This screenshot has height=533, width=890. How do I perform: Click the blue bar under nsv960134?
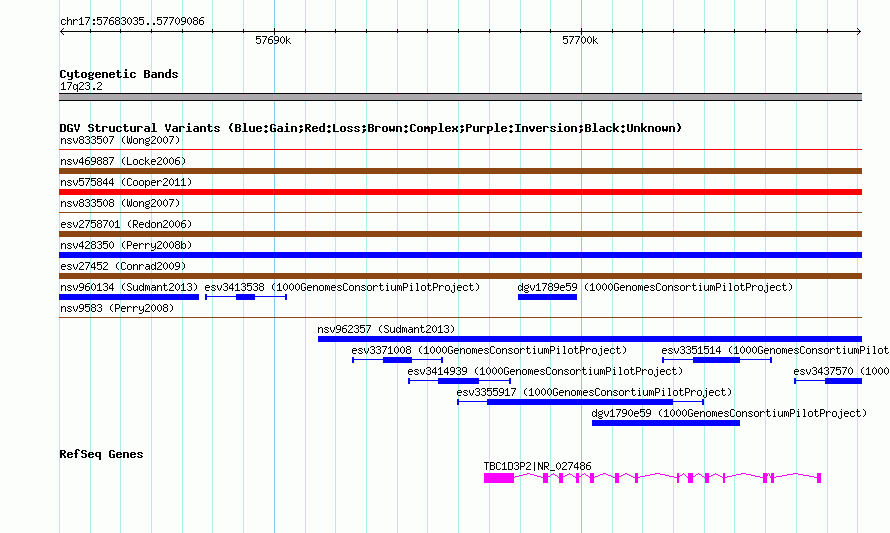[x=129, y=297]
